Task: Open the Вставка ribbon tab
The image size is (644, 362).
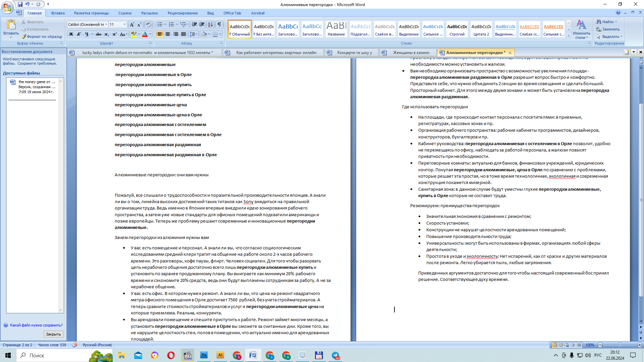Action: tap(58, 13)
